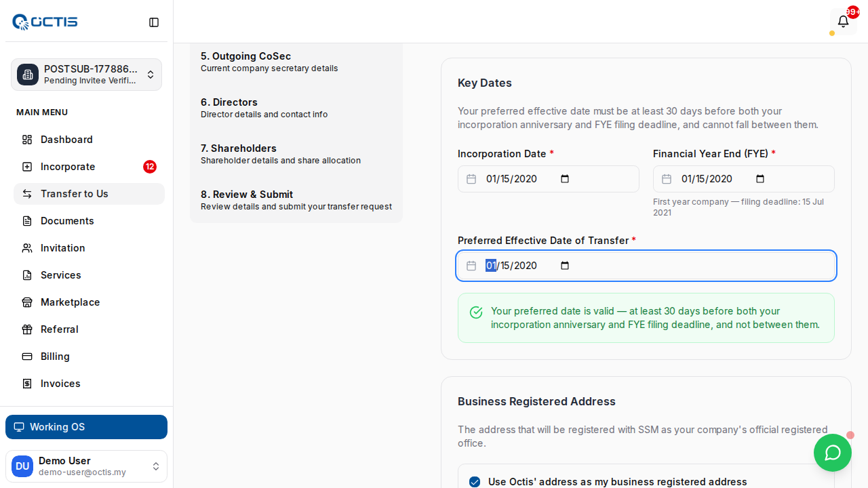Click the red 12 badge on Incorporate
Viewport: 868px width, 488px height.
tap(150, 167)
